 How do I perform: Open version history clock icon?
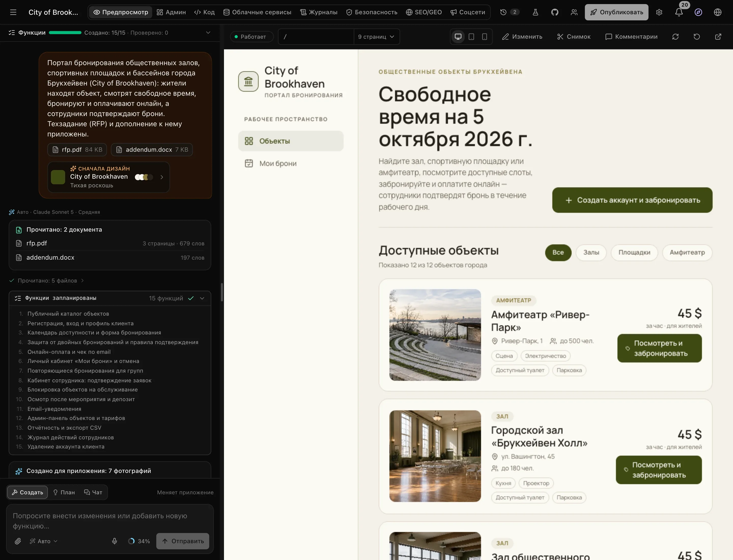click(503, 12)
